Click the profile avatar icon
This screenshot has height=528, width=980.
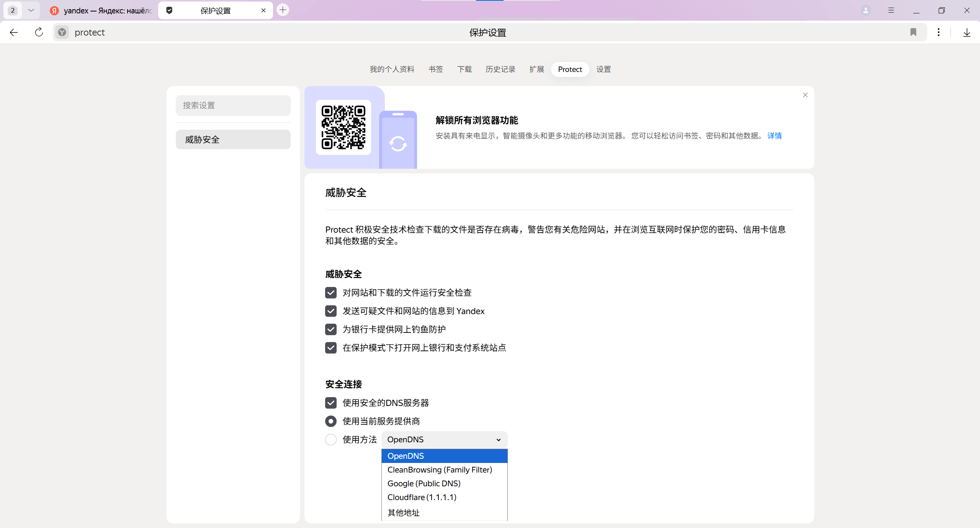(865, 10)
